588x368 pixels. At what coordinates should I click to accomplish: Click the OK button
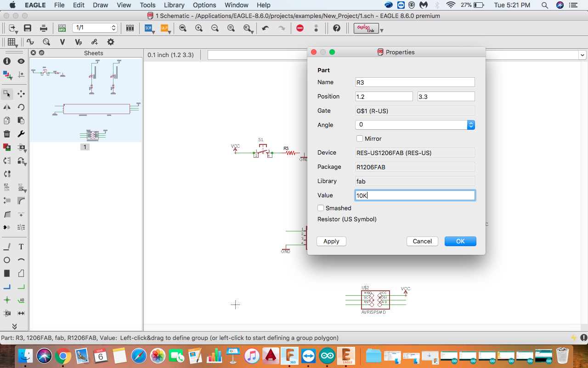click(460, 241)
